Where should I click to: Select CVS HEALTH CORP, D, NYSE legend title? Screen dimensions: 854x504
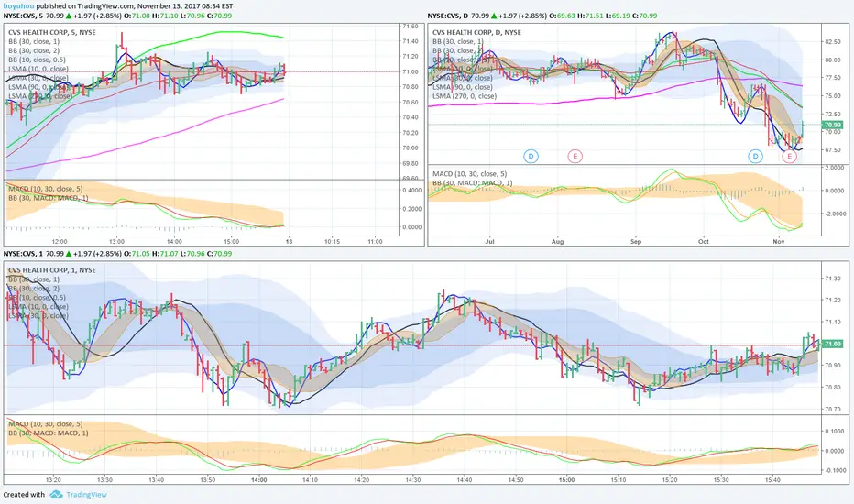pos(476,32)
